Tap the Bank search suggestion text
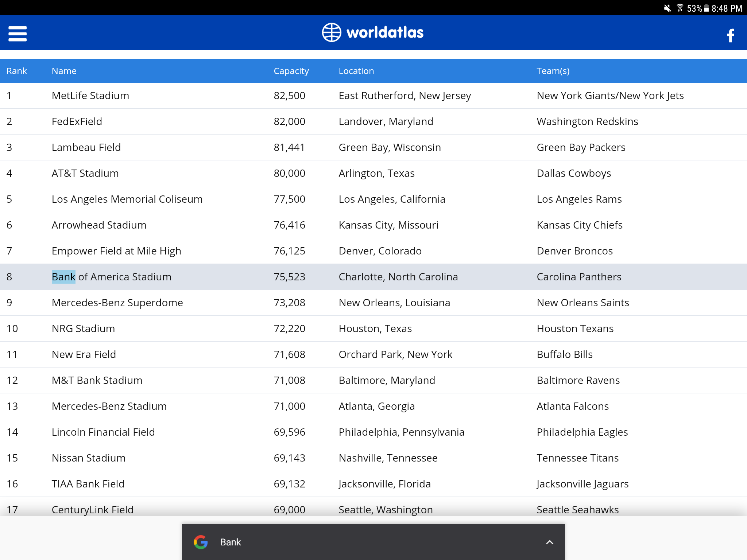Screen dimensions: 747x560 tap(231, 542)
